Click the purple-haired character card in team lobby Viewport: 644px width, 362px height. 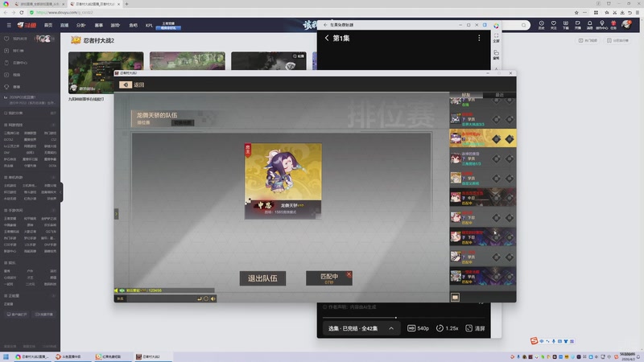(283, 181)
